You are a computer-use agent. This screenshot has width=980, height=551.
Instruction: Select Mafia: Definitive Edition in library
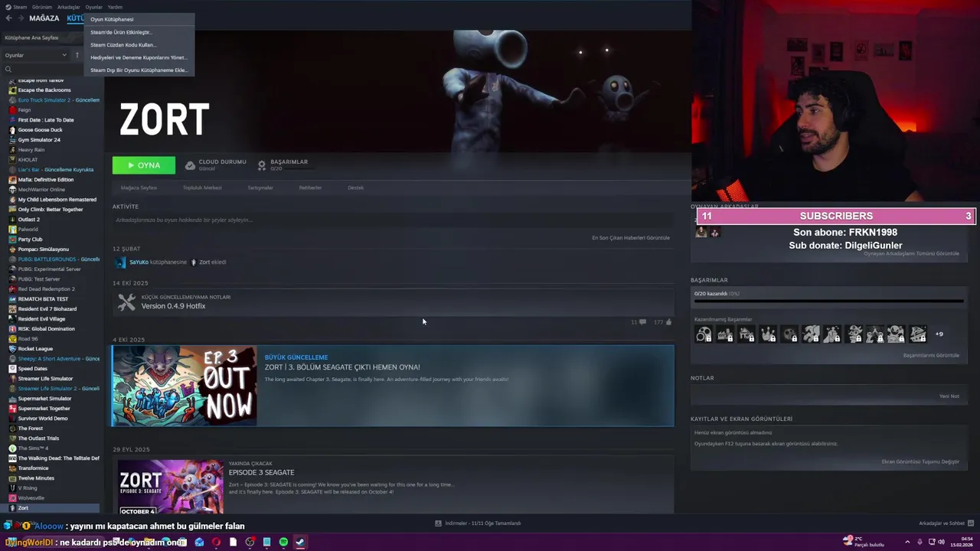point(46,180)
